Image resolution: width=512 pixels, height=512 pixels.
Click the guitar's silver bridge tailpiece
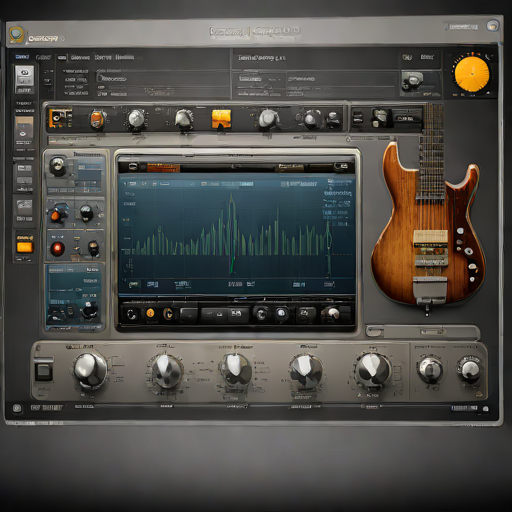pos(430,289)
